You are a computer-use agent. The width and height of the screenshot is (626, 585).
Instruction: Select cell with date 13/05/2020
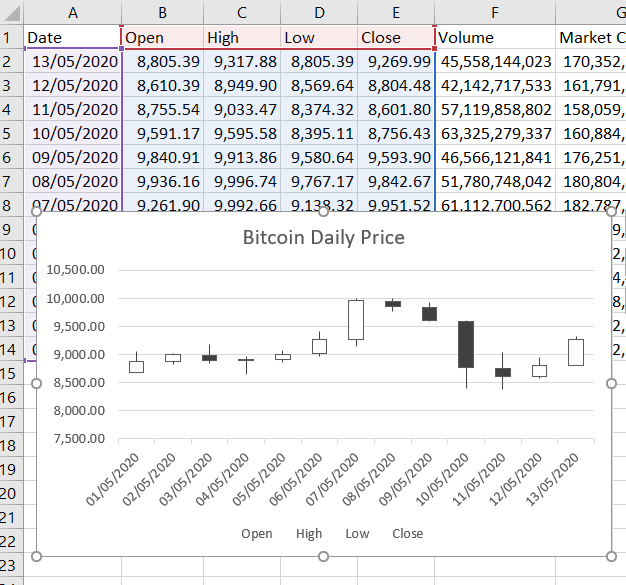pyautogui.click(x=73, y=61)
